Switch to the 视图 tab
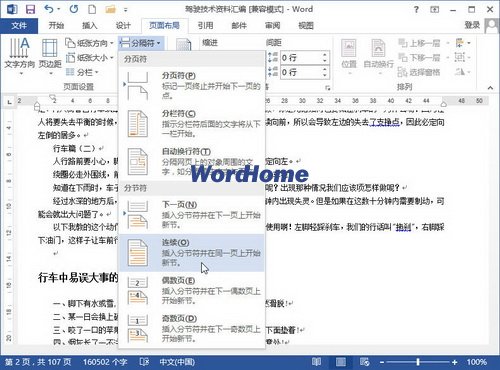Image resolution: width=500 pixels, height=370 pixels. point(306,25)
